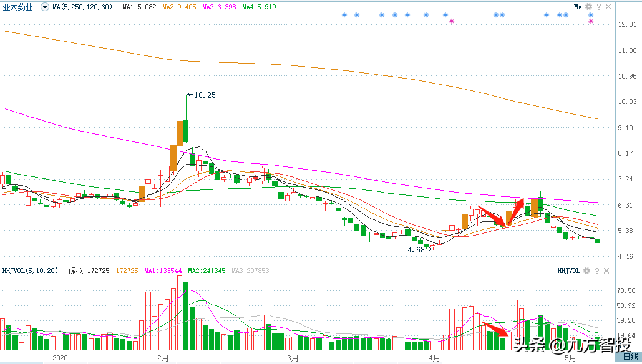Click the MA(5,250,120,60) parameter label
The height and width of the screenshot is (364, 642).
(82, 7)
